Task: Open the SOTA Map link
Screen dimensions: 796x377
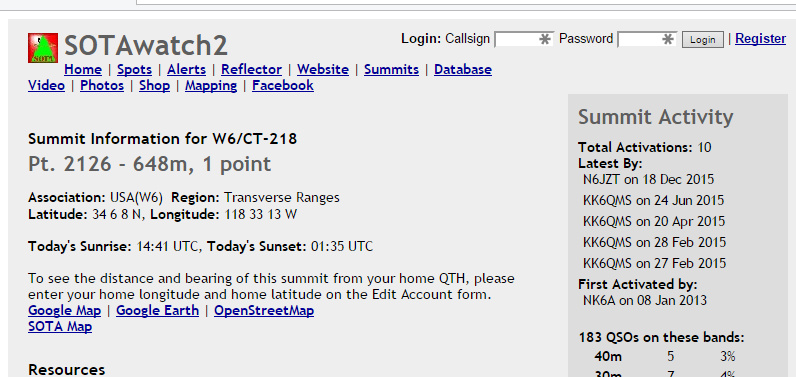Action: pos(60,326)
